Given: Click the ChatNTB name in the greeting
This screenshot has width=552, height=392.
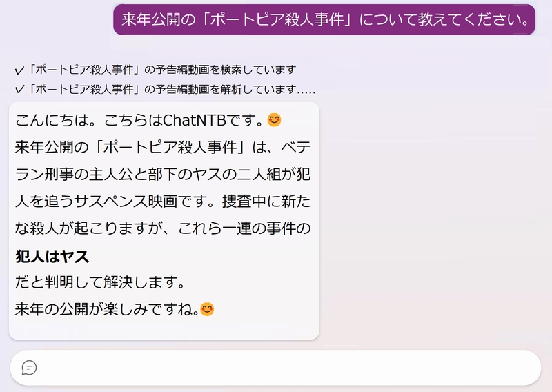Looking at the screenshot, I should (195, 120).
